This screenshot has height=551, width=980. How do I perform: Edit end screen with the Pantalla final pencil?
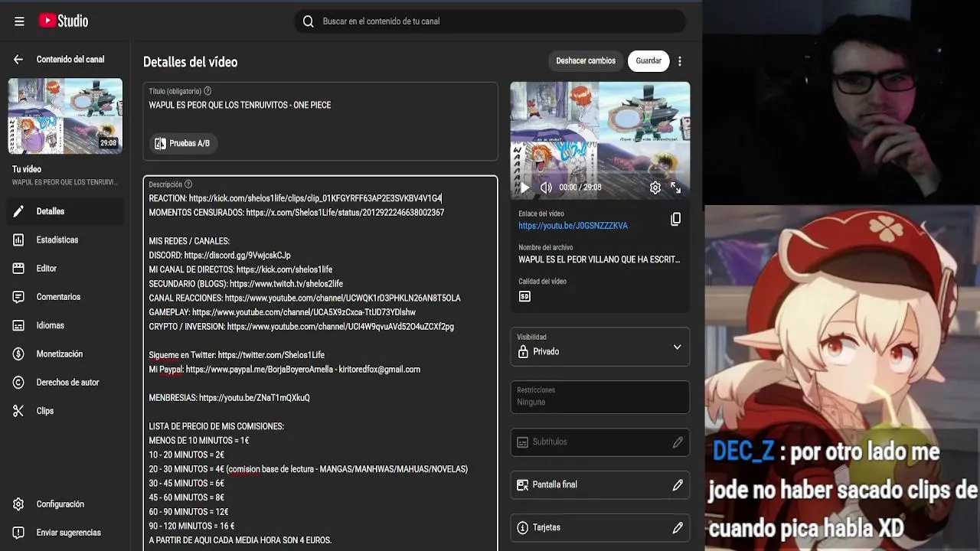click(x=678, y=485)
